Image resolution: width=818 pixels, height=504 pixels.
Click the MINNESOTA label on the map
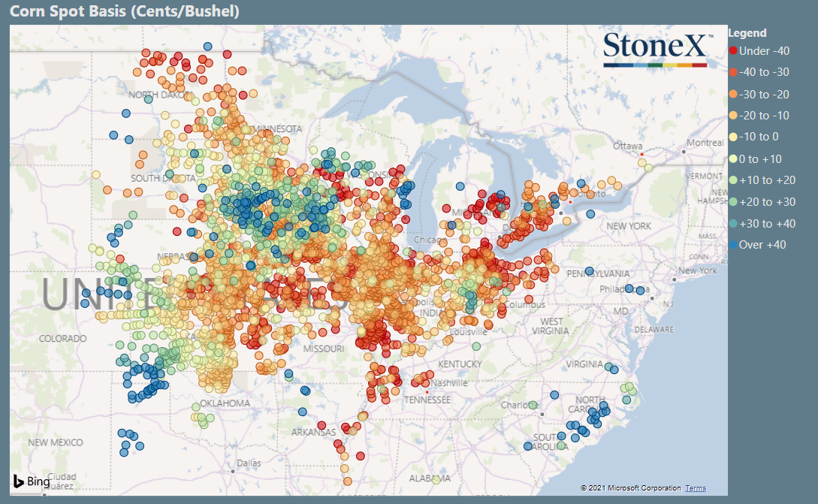pos(277,129)
